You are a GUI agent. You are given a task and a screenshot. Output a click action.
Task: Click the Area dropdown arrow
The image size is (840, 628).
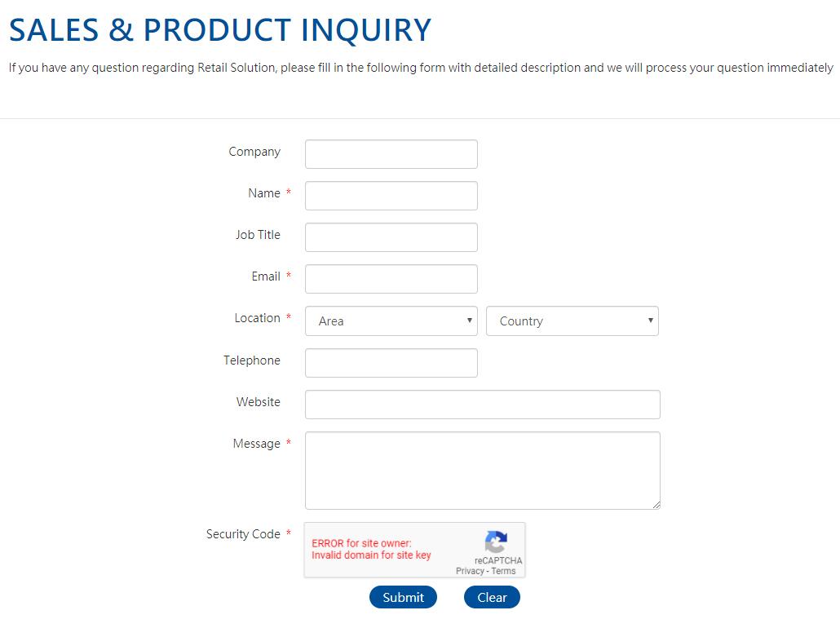[x=469, y=321]
